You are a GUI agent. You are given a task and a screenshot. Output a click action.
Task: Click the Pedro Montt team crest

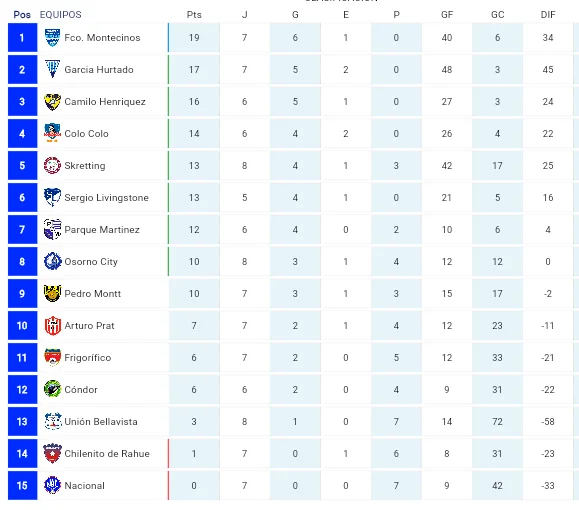pos(52,293)
